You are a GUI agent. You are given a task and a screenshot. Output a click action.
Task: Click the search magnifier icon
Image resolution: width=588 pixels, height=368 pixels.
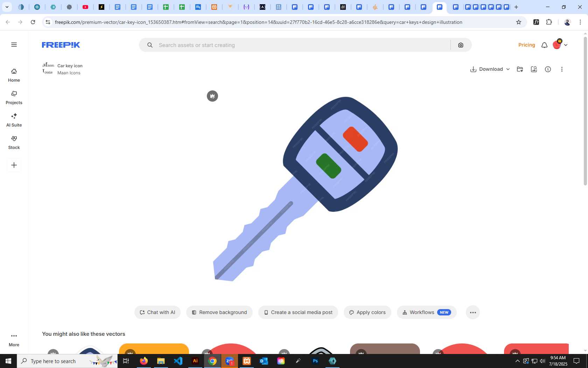pos(150,45)
